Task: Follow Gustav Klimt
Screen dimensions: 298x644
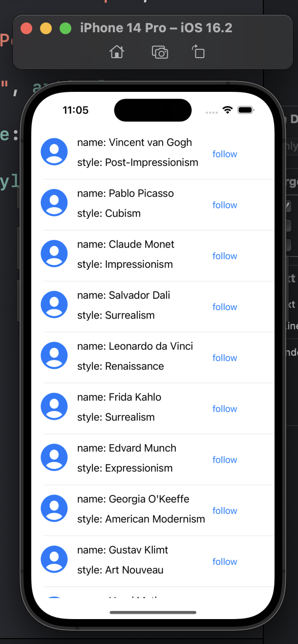Action: tap(225, 561)
